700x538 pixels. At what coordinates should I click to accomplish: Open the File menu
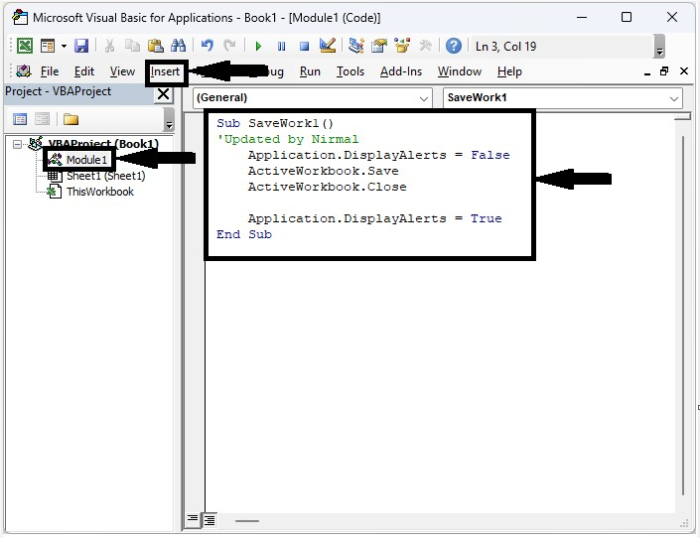[50, 71]
